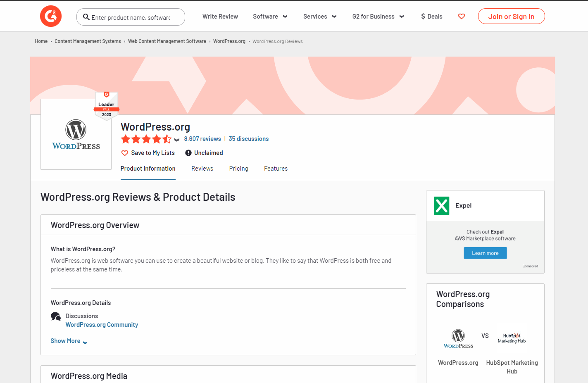
Task: Open WordPress.org breadcrumb link
Action: pos(229,41)
